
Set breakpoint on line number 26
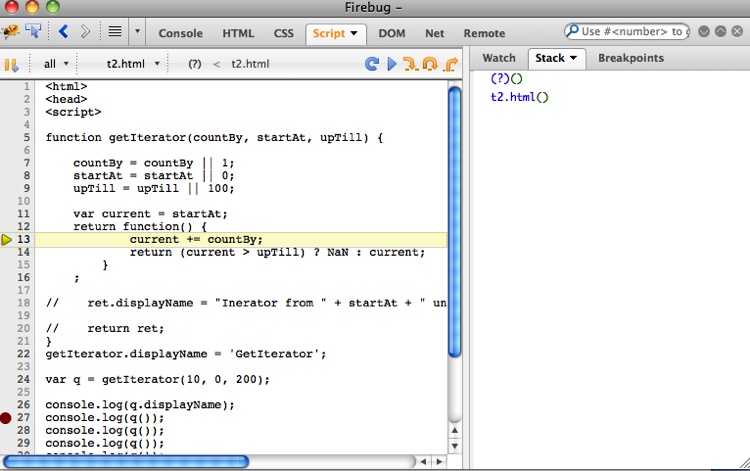pos(23,405)
